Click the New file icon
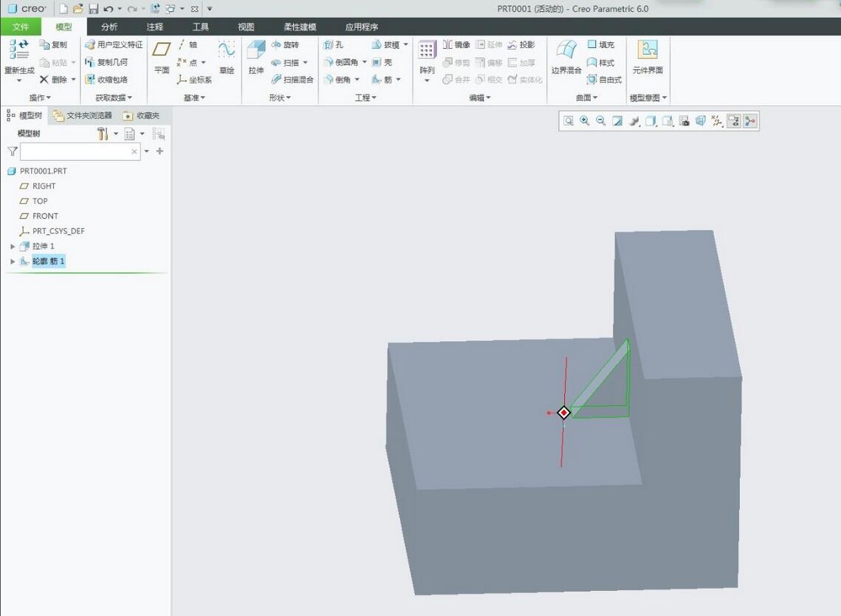This screenshot has width=841, height=616. point(63,9)
